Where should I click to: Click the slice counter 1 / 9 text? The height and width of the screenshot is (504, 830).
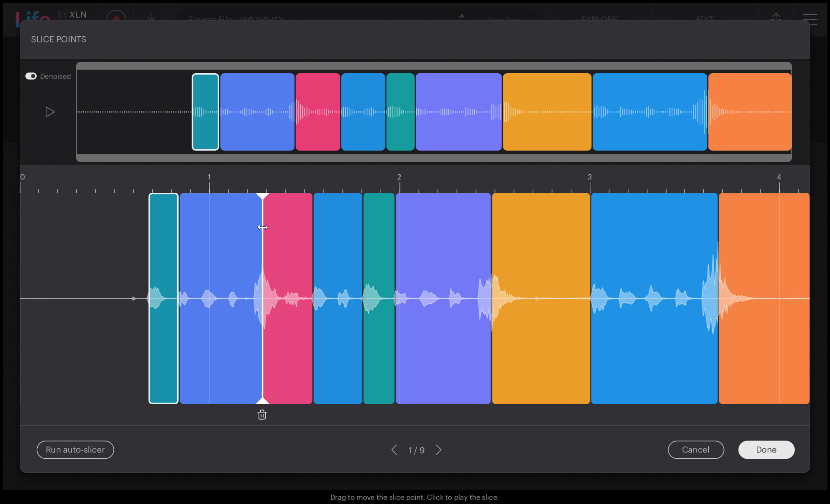click(x=416, y=450)
